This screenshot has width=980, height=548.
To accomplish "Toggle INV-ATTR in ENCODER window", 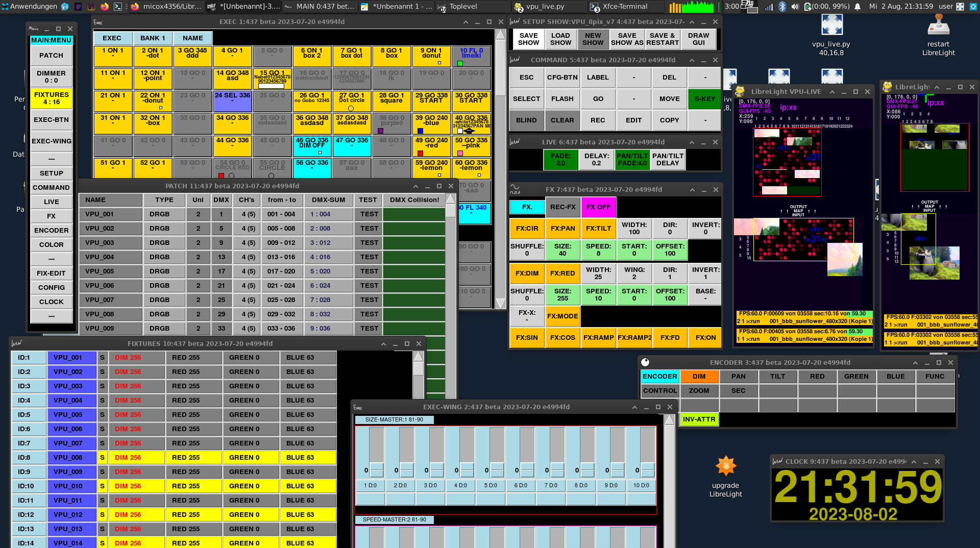I will [699, 419].
